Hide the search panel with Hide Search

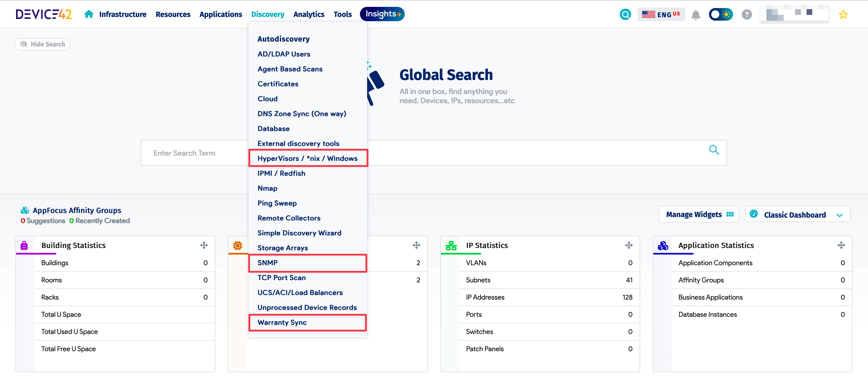(x=42, y=44)
